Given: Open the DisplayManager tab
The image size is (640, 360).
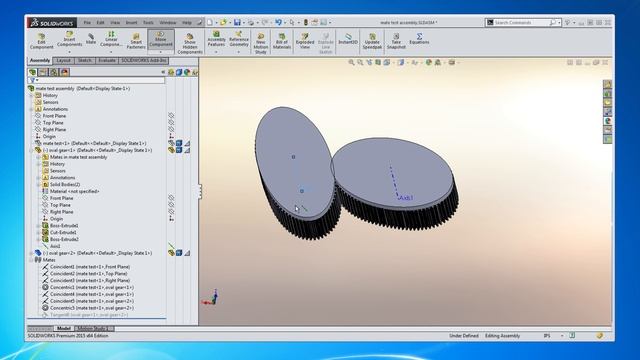Looking at the screenshot, I should pyautogui.click(x=64, y=72).
